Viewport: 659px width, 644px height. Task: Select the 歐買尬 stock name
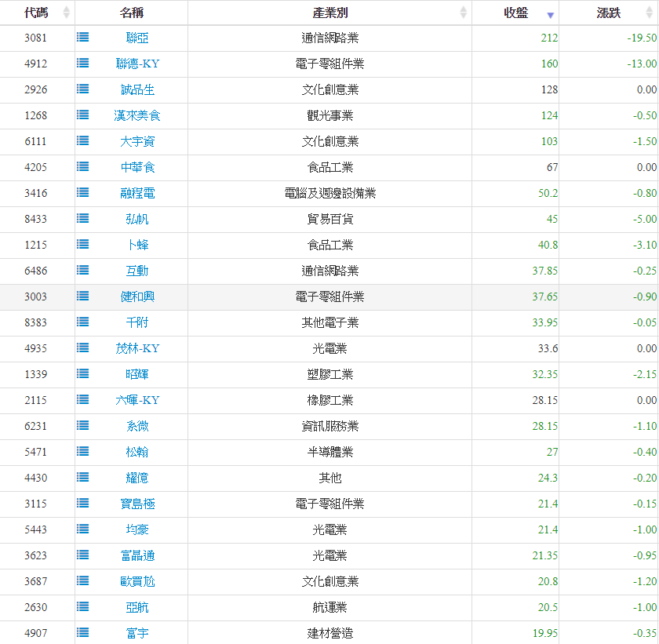pos(137,581)
